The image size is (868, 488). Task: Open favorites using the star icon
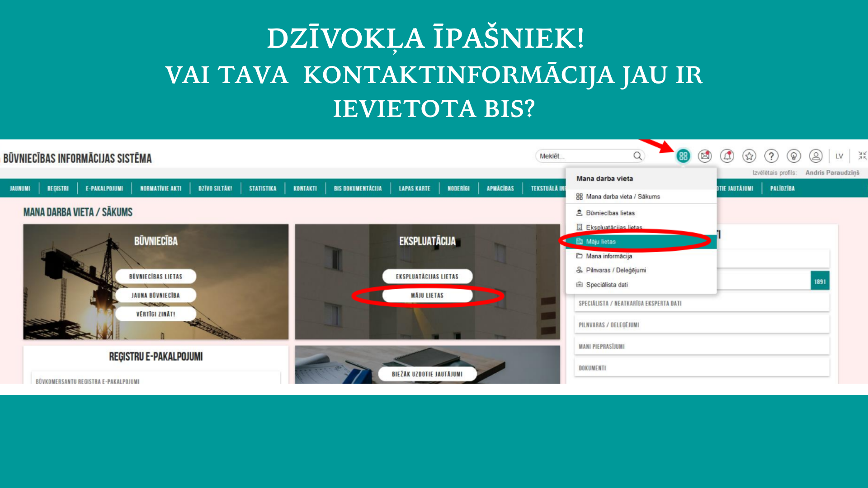tap(749, 156)
